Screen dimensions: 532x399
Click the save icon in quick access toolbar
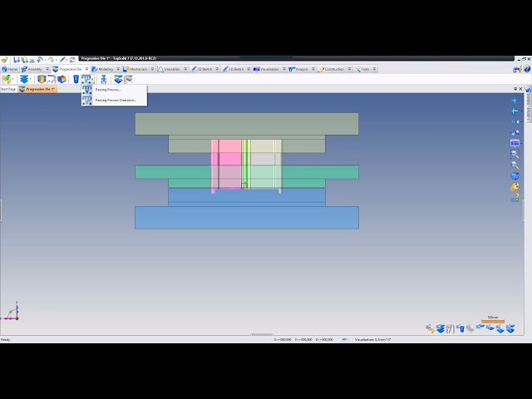[17, 60]
